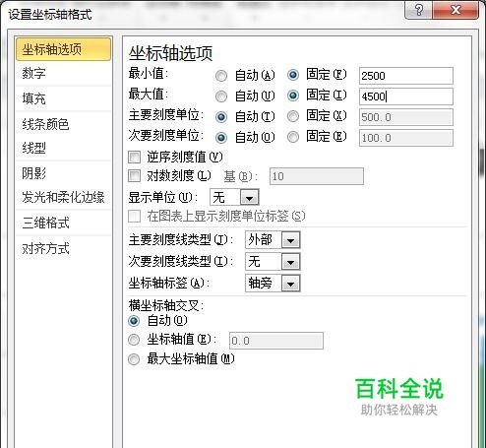Set 主要刻度单位 to 自动
Viewport: 486px width, 448px height.
coord(221,117)
